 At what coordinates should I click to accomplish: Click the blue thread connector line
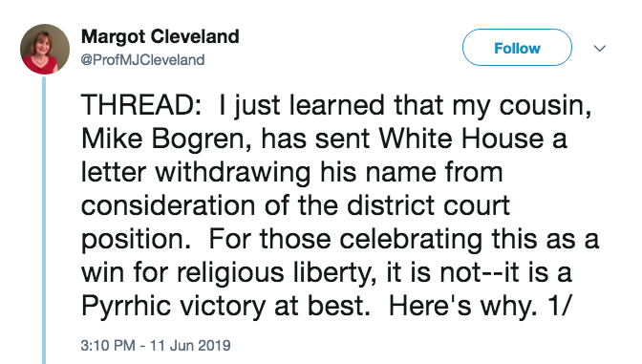tap(44, 220)
